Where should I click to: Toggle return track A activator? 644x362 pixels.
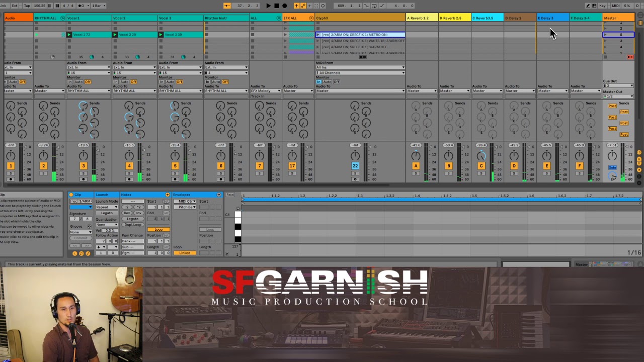pyautogui.click(x=416, y=166)
